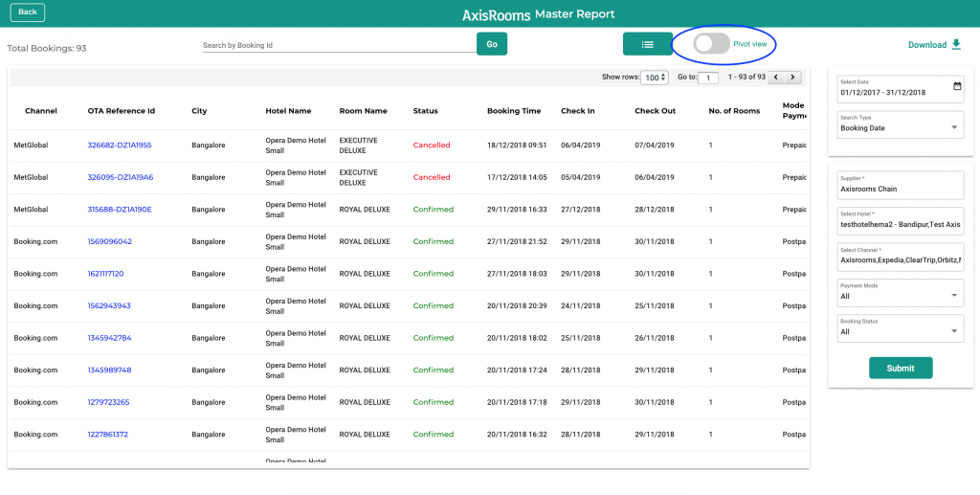Expand the Search Type dropdown
This screenshot has height=495, width=980.
point(901,124)
